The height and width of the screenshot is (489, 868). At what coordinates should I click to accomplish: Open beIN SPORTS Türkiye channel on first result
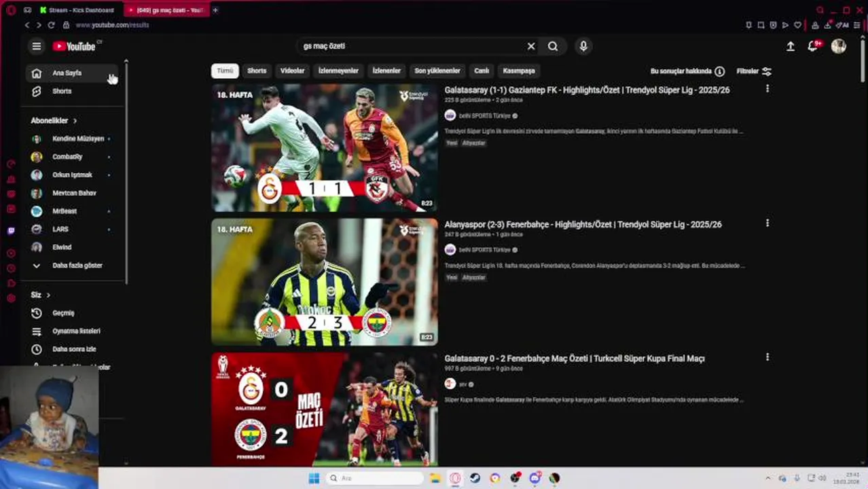484,116
